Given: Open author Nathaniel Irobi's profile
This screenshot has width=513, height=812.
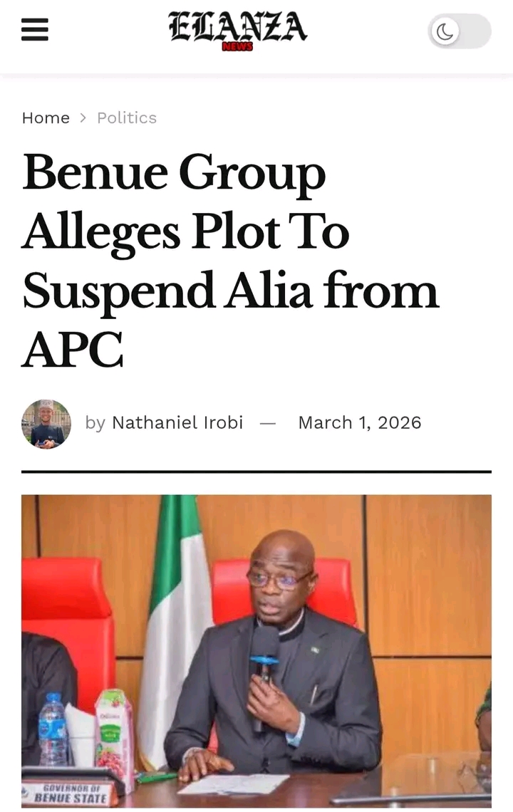Looking at the screenshot, I should click(177, 422).
